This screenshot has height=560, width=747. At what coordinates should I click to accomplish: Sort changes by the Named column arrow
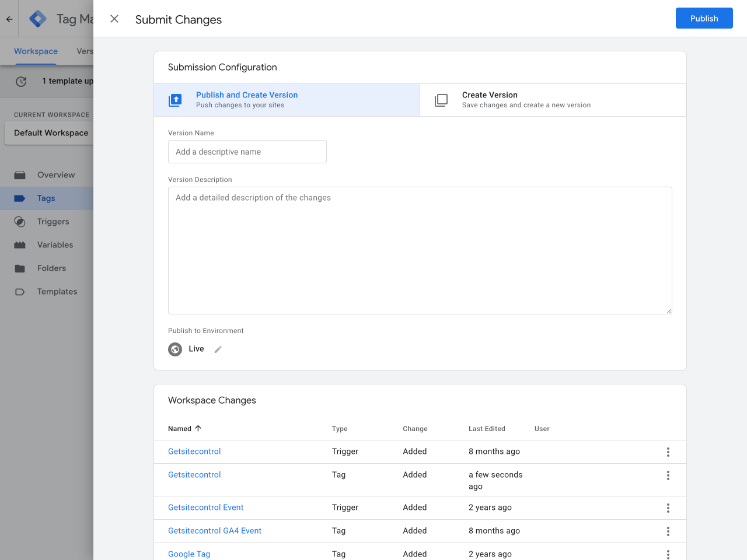click(x=198, y=428)
